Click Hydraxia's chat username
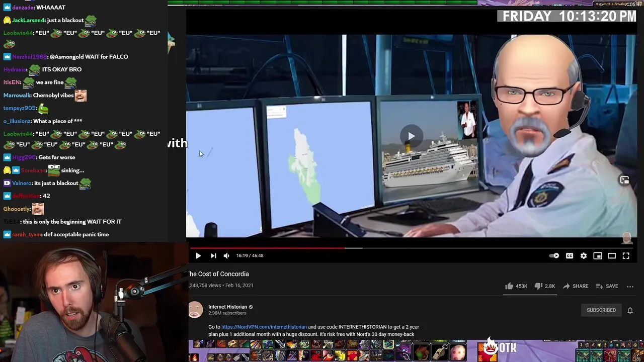Image resolution: width=644 pixels, height=362 pixels. (x=15, y=69)
